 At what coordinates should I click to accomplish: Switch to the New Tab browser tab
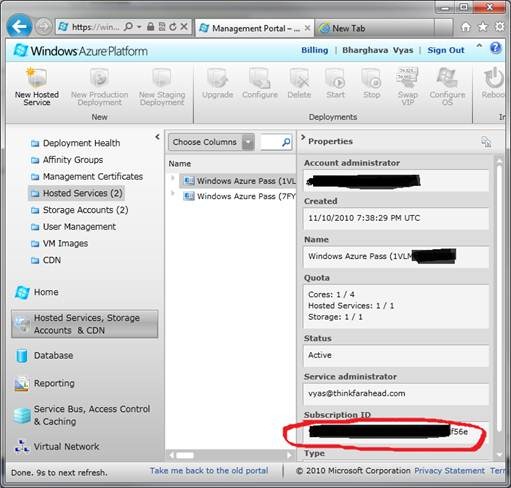tap(375, 28)
